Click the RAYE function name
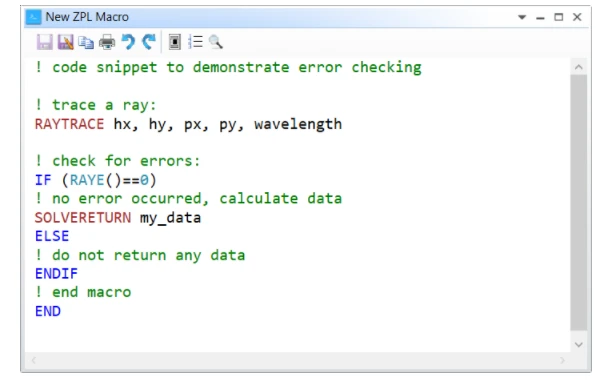 coord(87,180)
